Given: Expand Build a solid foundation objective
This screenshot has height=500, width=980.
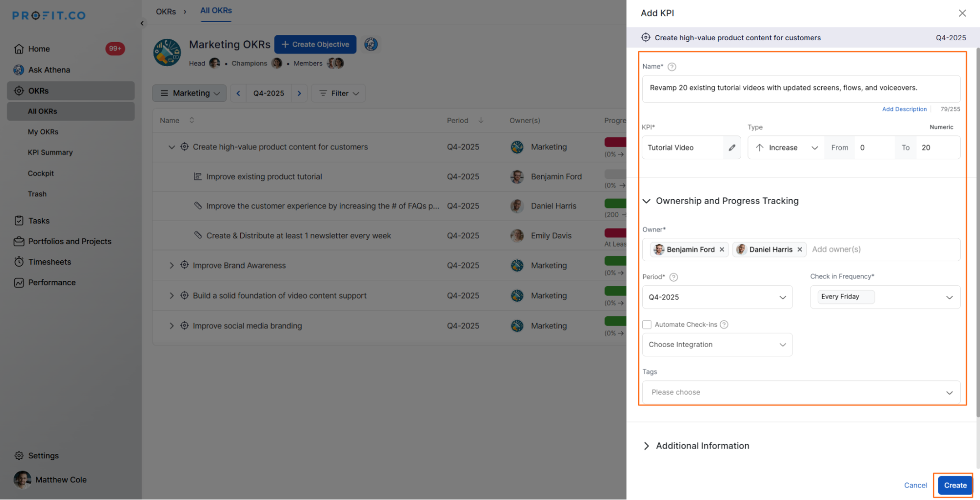Looking at the screenshot, I should click(x=172, y=296).
